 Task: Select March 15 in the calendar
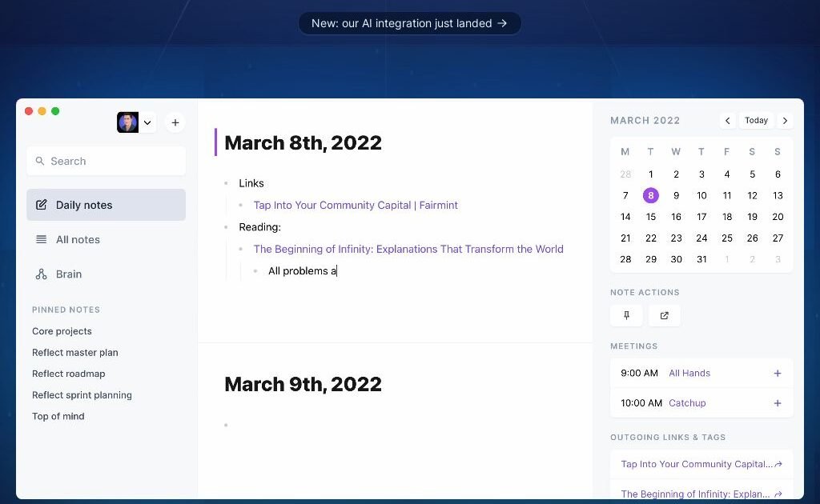click(x=651, y=217)
